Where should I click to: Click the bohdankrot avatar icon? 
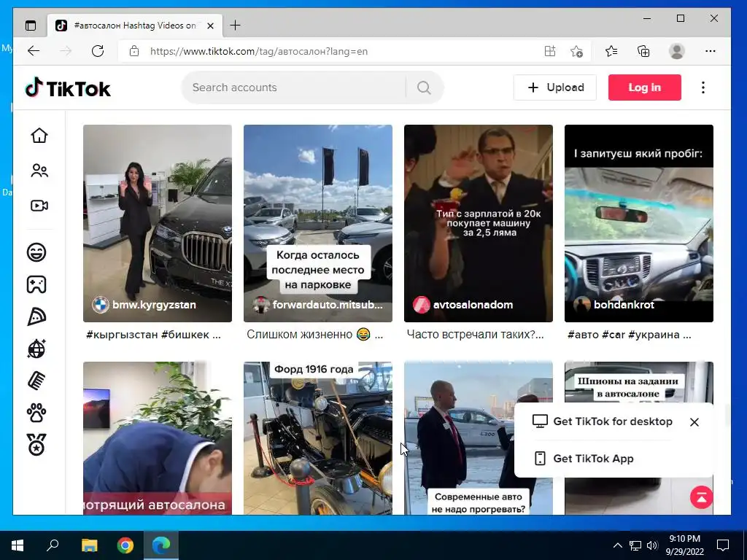point(581,305)
